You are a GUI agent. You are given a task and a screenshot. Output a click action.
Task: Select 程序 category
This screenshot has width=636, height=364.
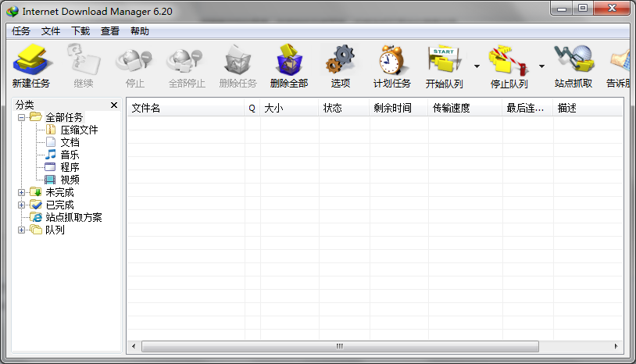(70, 167)
